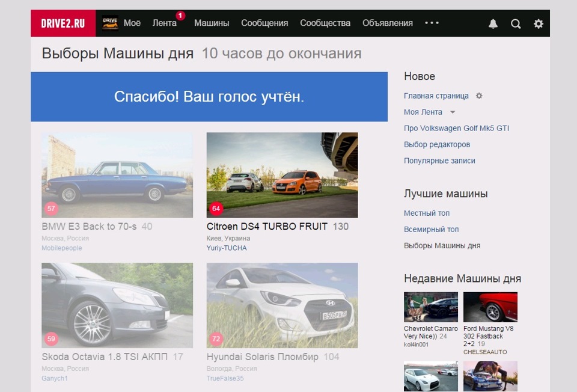Screen dimensions: 577x392
Task: Open user profile Mobilepeople
Action: coord(62,248)
